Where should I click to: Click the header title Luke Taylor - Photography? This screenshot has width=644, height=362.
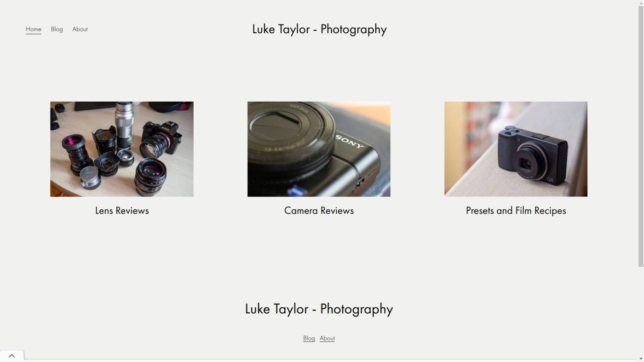[x=319, y=29]
